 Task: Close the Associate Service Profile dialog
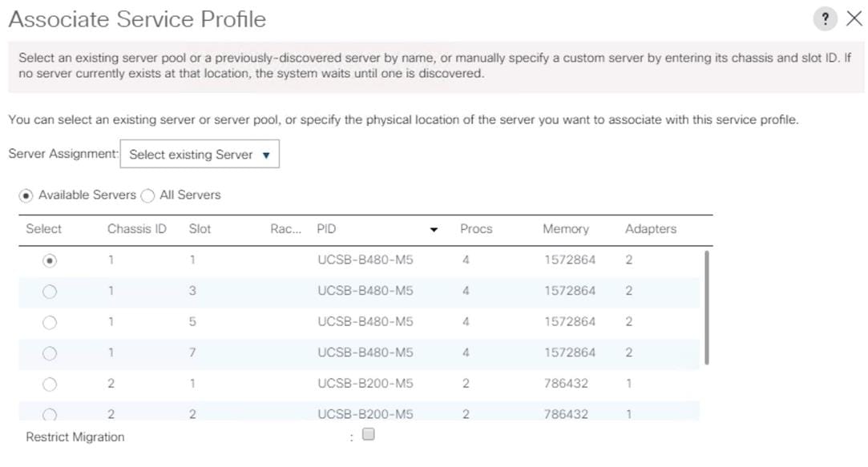(x=854, y=18)
